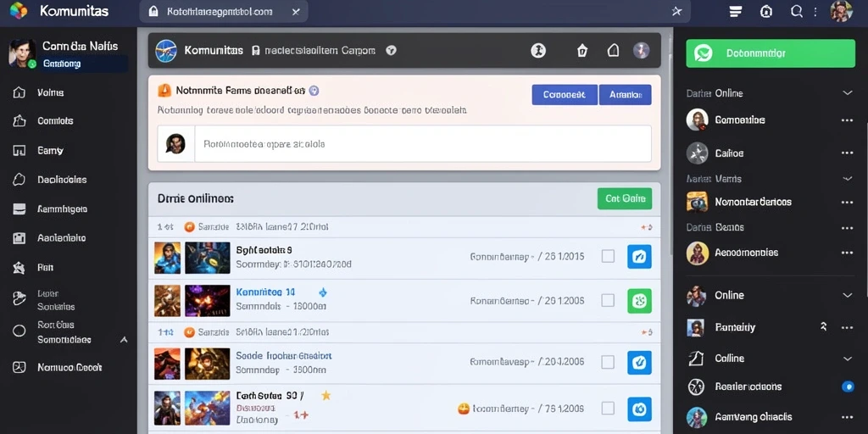Tick the checkbox in Sonde Ipohar row
This screenshot has height=434, width=868.
coord(608,362)
